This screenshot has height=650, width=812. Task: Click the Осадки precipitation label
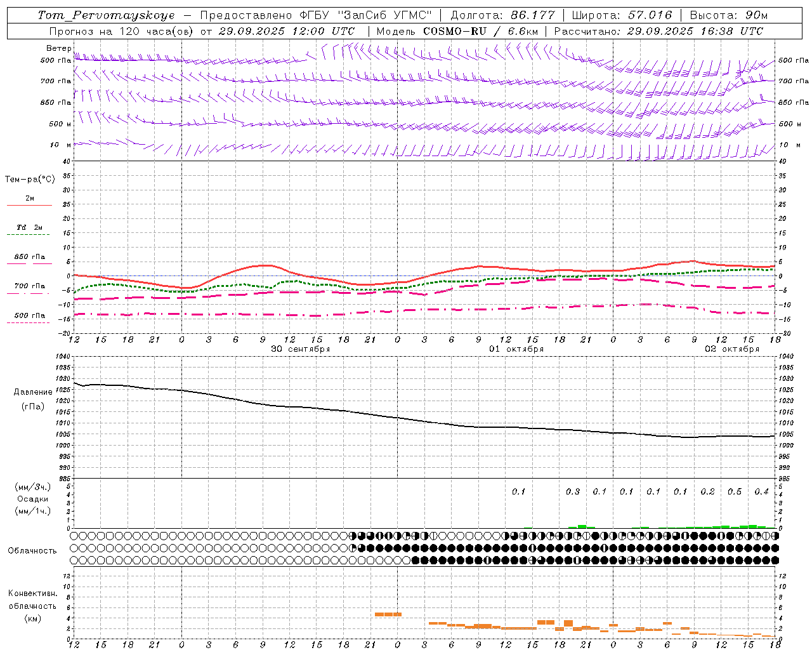pyautogui.click(x=33, y=499)
